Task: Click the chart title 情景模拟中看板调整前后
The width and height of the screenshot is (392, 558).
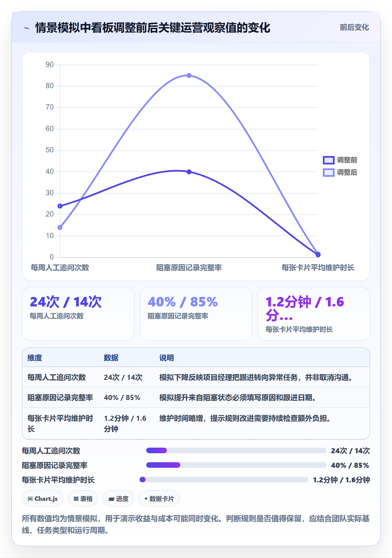Action: (153, 28)
